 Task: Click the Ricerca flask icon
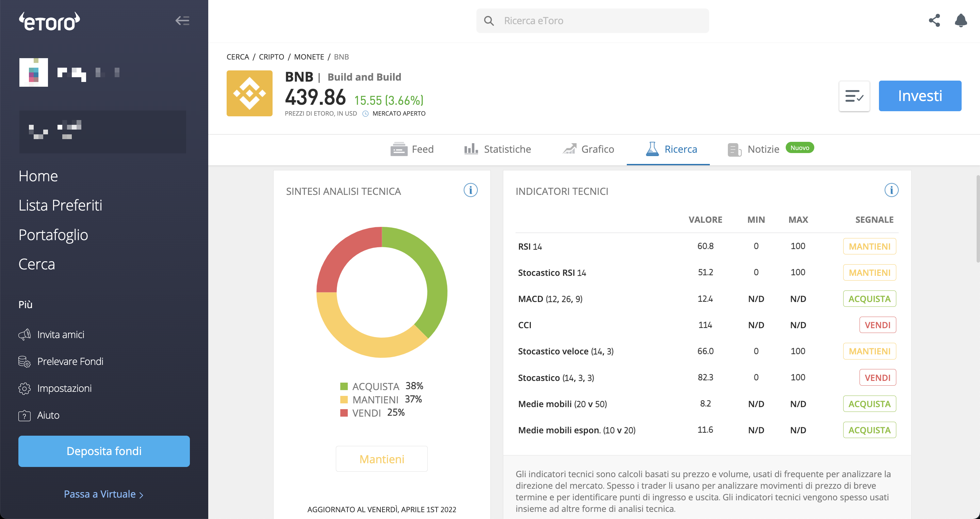(x=652, y=149)
